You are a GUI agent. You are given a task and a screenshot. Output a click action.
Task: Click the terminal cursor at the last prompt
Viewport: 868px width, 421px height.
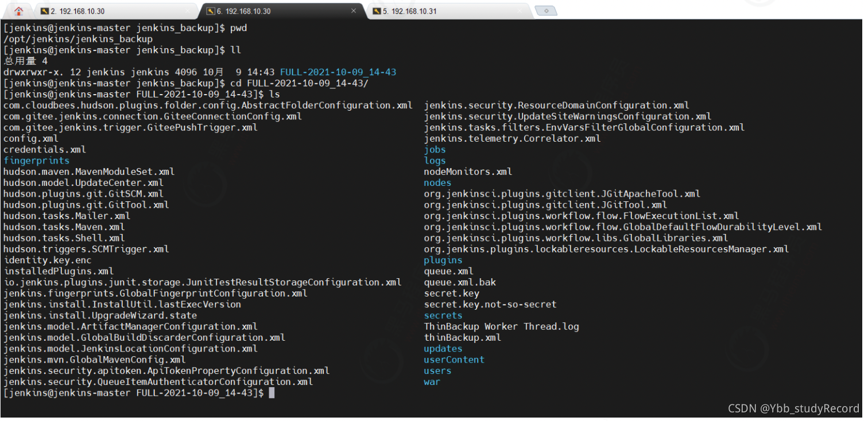(x=272, y=393)
